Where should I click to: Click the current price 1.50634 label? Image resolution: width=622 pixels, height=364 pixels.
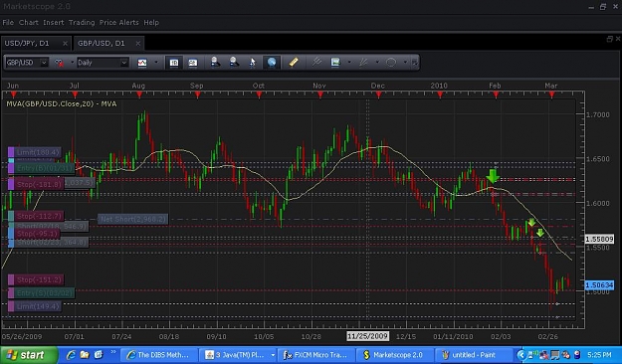[599, 285]
